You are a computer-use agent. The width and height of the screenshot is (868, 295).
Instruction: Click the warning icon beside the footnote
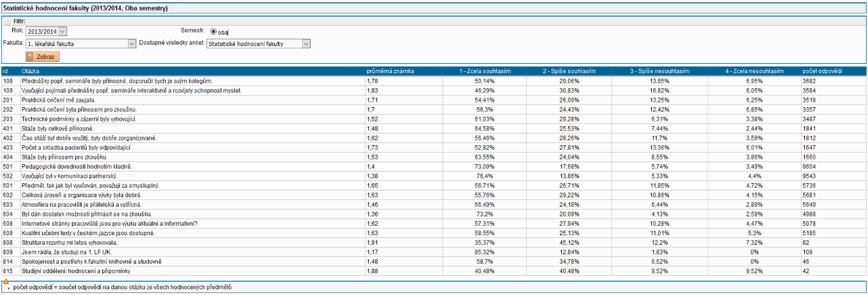[6, 281]
